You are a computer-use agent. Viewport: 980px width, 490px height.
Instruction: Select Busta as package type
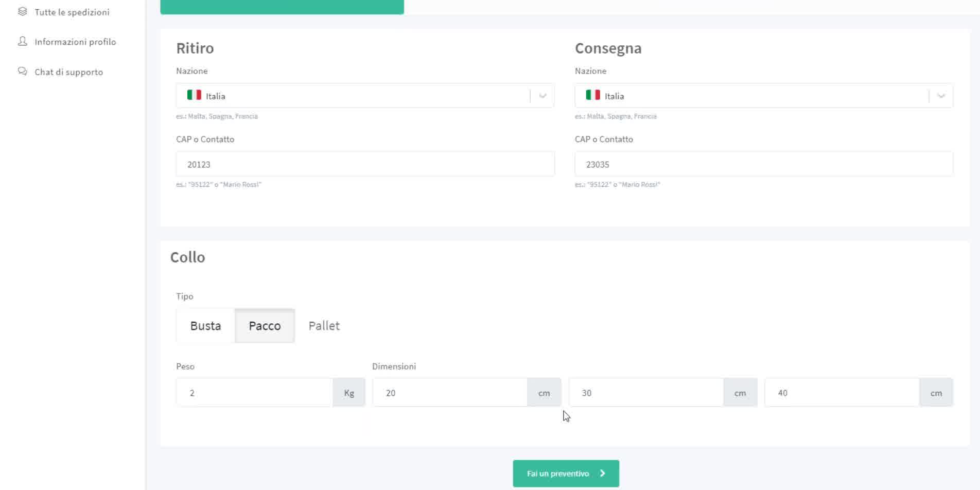pos(205,326)
